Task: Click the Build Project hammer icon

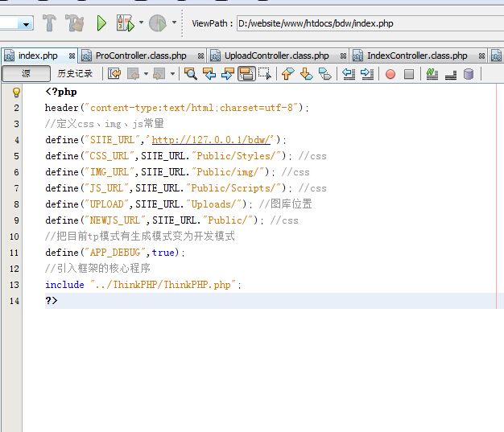Action: tap(49, 23)
